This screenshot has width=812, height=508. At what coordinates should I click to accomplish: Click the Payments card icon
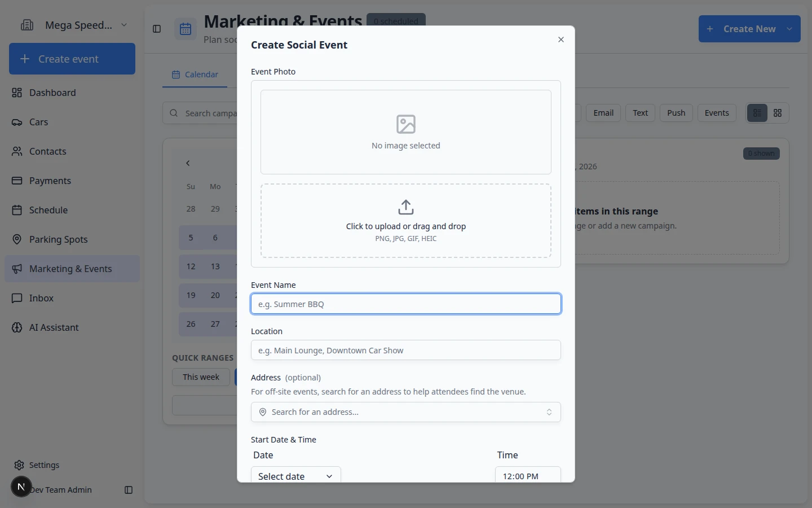(17, 181)
